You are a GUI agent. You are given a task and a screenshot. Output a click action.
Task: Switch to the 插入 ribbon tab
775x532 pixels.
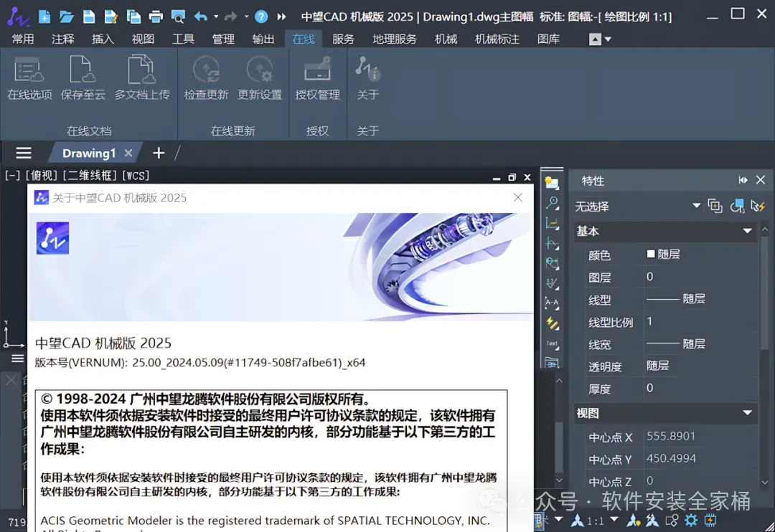pyautogui.click(x=103, y=39)
